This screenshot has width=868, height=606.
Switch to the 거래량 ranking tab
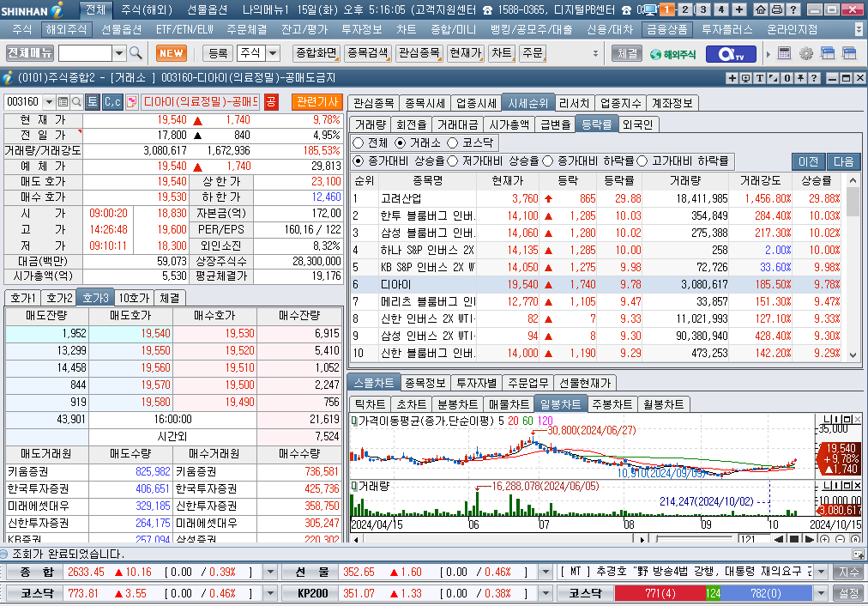tap(370, 124)
